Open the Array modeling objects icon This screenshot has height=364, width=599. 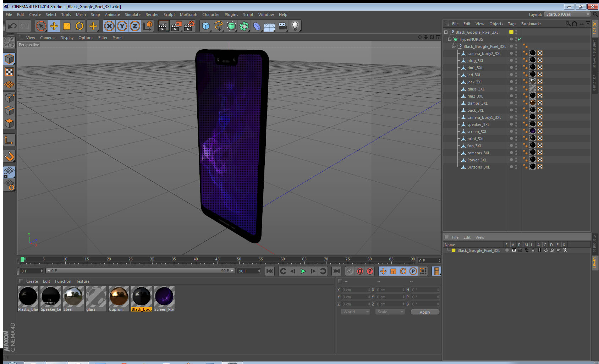pos(244,26)
